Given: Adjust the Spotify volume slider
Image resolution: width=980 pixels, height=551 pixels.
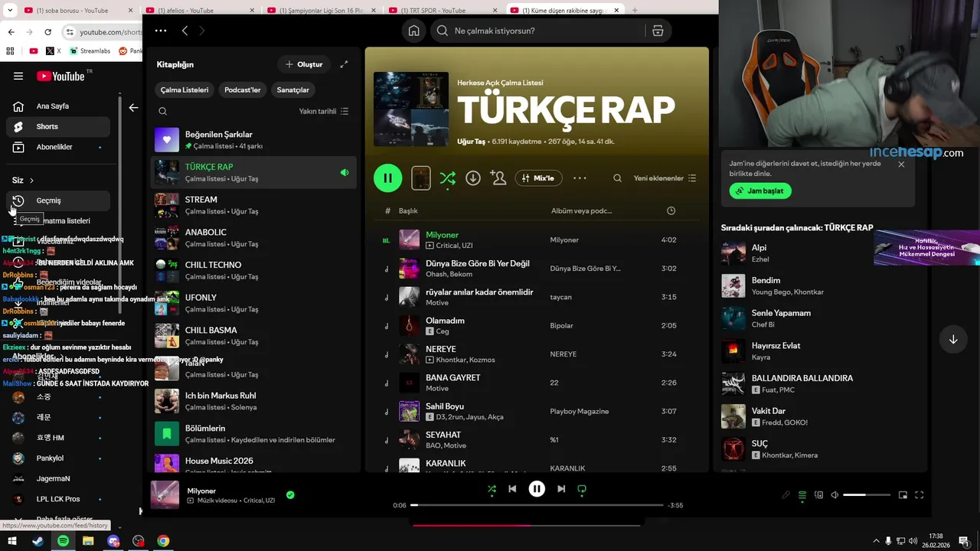Looking at the screenshot, I should [867, 495].
